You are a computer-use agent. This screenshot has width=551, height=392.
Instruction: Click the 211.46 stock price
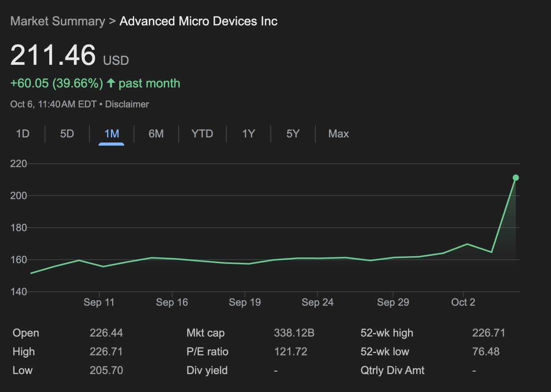[x=53, y=55]
